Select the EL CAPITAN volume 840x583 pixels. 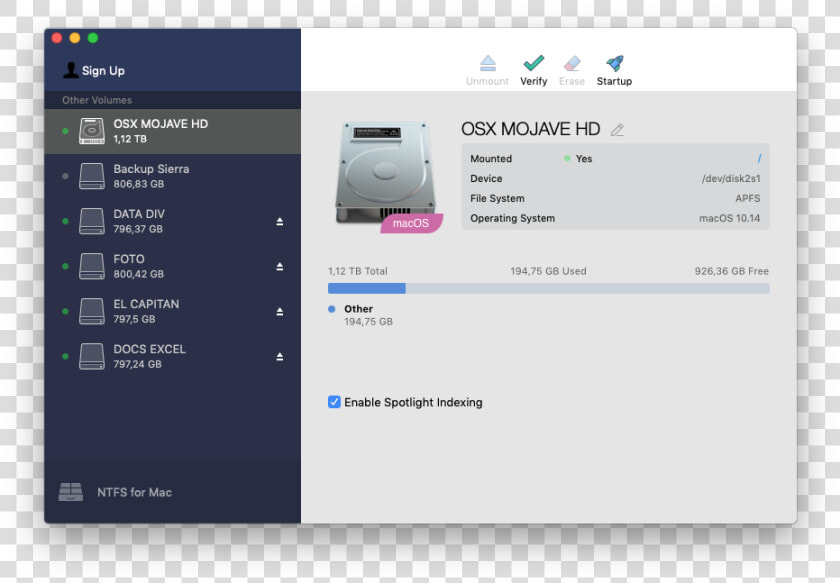click(172, 311)
